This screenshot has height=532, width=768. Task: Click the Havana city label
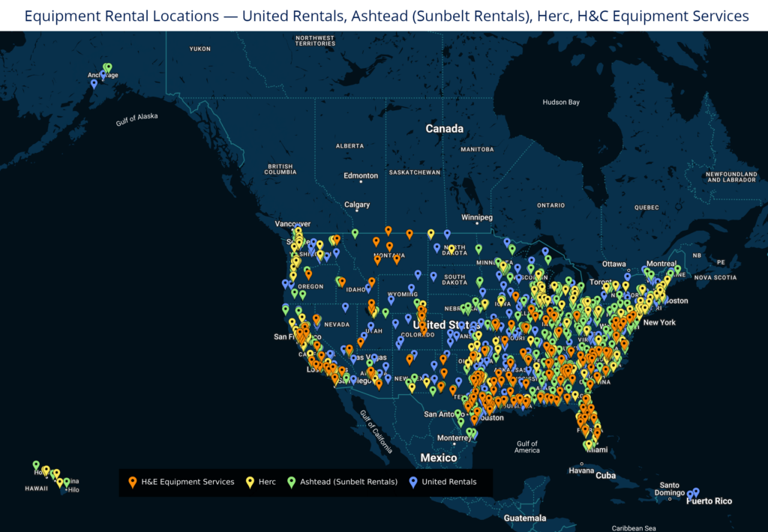point(581,471)
